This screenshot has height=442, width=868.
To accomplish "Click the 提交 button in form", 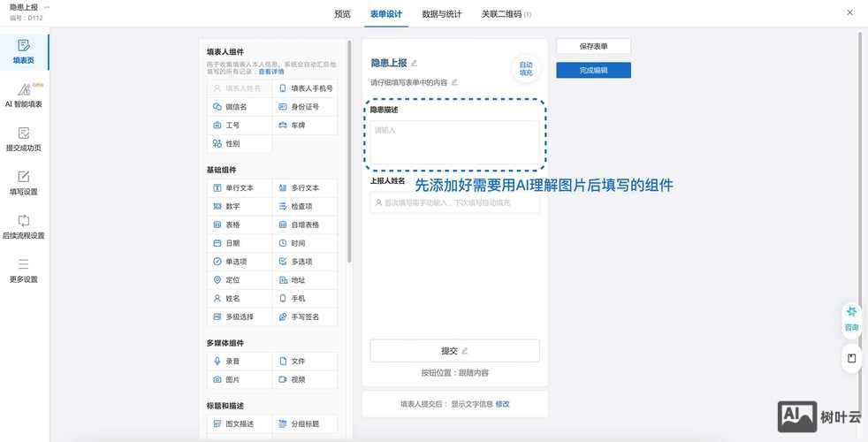I will pyautogui.click(x=454, y=351).
